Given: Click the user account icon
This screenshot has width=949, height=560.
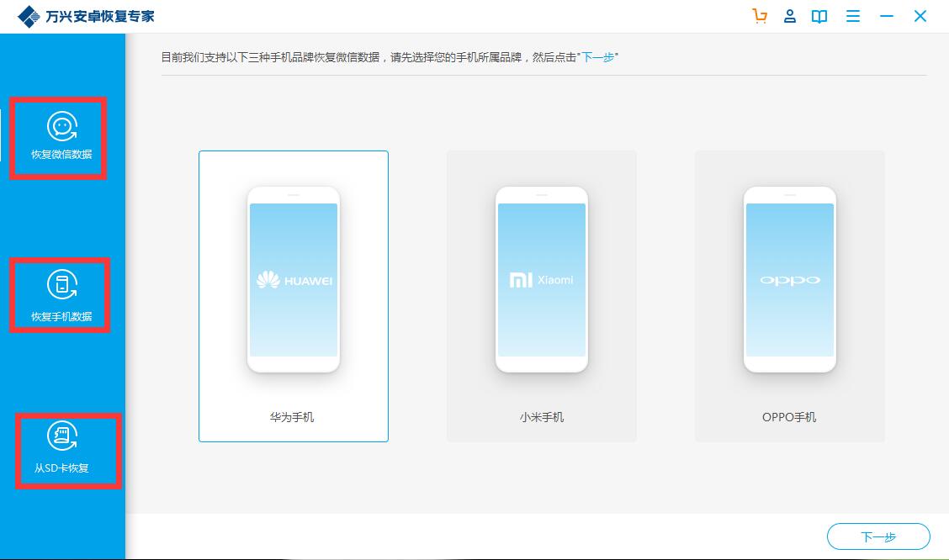Looking at the screenshot, I should [790, 16].
